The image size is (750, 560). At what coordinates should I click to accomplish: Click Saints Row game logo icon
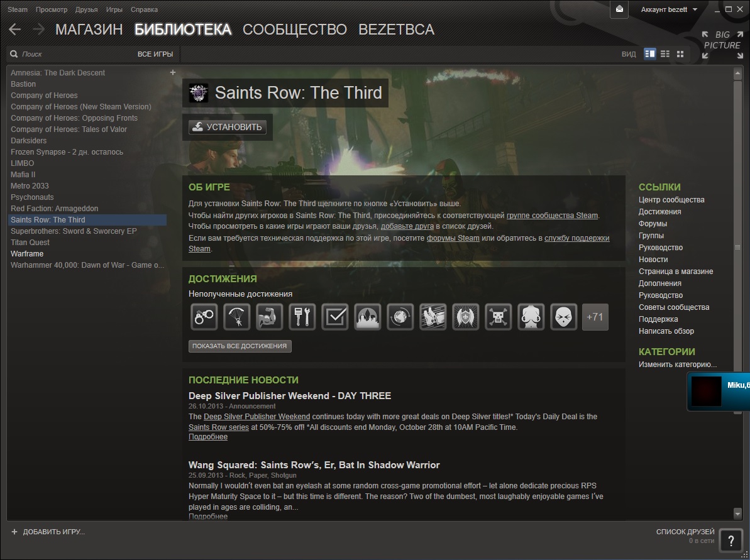[x=199, y=93]
